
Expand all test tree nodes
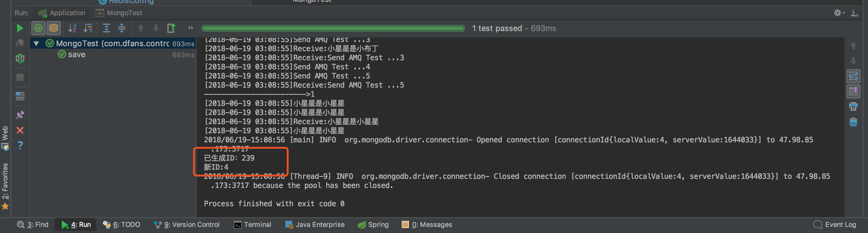(107, 28)
